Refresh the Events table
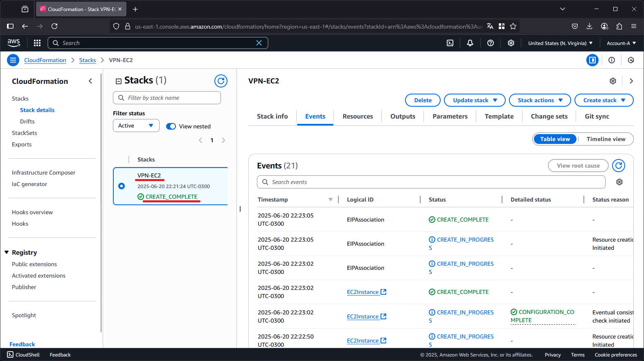The image size is (644, 361). (619, 166)
